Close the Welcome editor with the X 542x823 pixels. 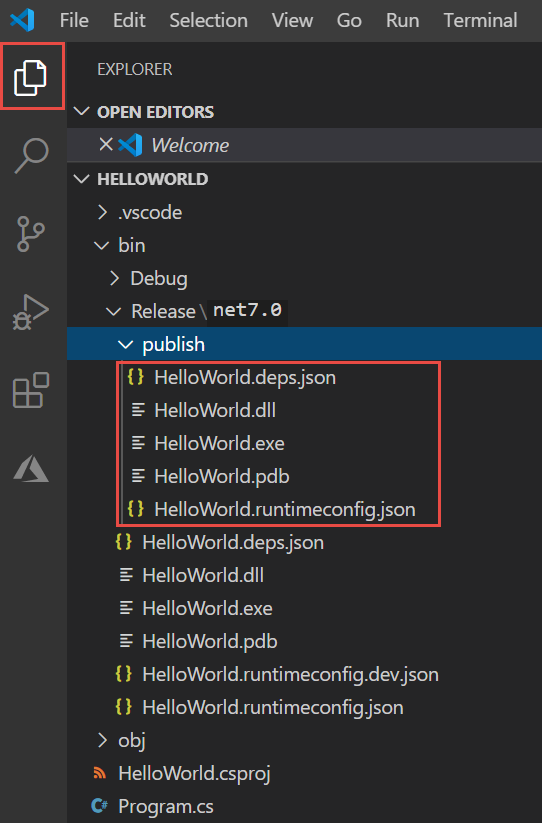coord(106,144)
